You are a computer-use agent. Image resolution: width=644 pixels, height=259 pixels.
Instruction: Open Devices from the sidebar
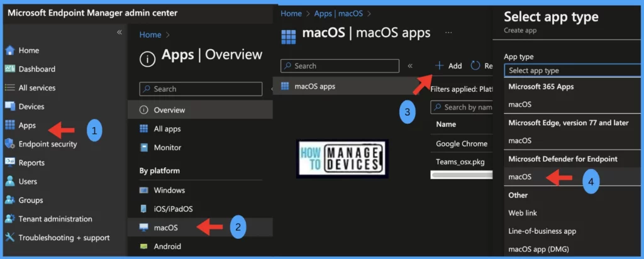coord(31,106)
